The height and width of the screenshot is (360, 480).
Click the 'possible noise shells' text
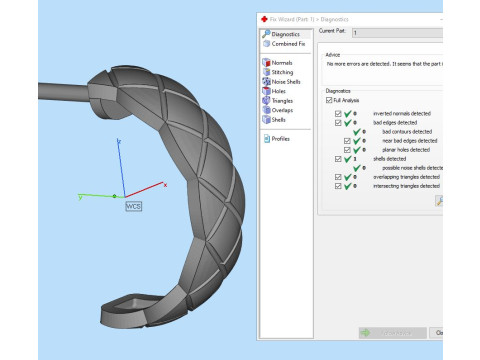coord(413,168)
